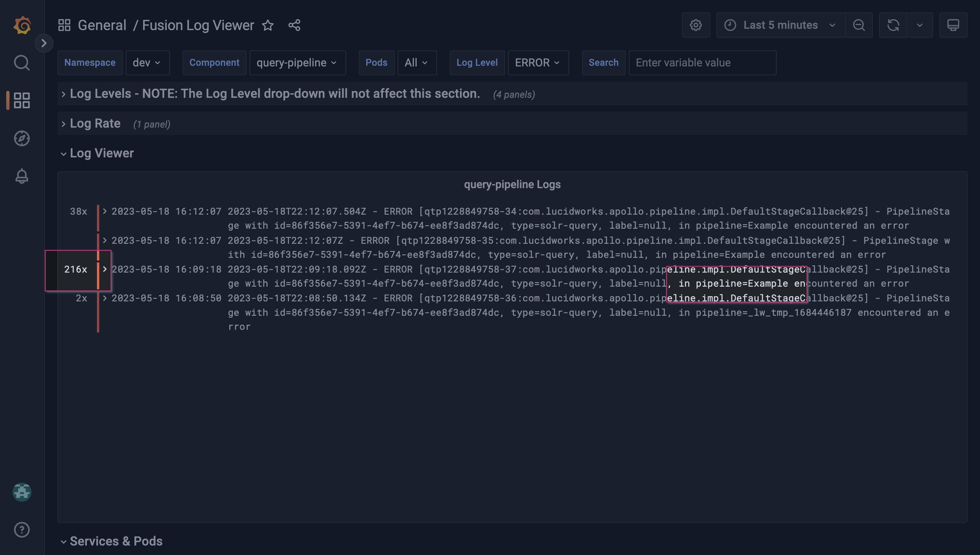Image resolution: width=980 pixels, height=555 pixels.
Task: Expand the 216x repeated log entry
Action: point(105,270)
